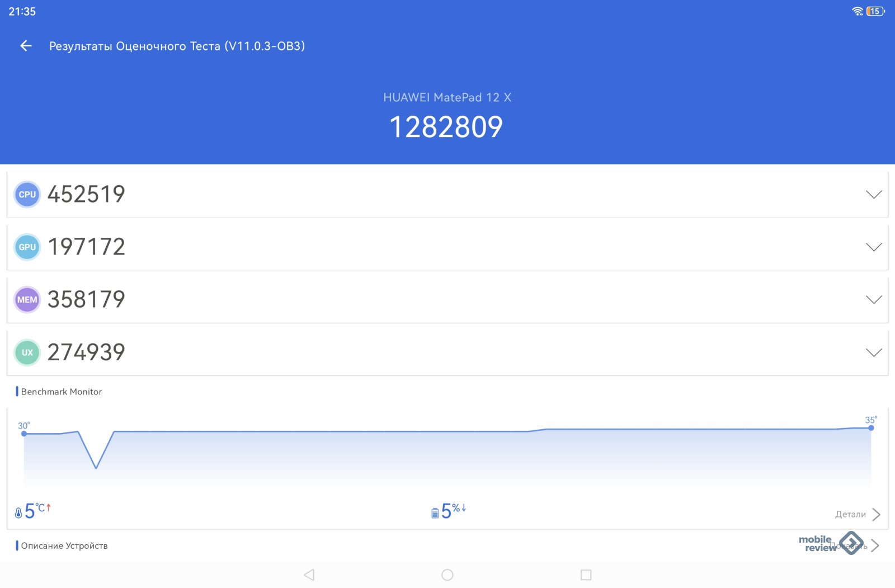Tap the Wi-Fi status icon
895x588 pixels.
tap(857, 11)
